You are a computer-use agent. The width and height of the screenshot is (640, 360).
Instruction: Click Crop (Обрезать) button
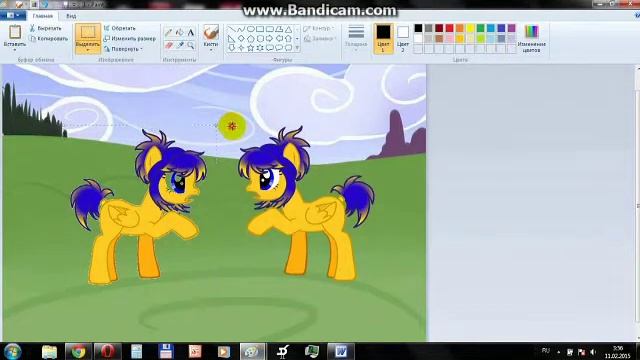click(120, 28)
